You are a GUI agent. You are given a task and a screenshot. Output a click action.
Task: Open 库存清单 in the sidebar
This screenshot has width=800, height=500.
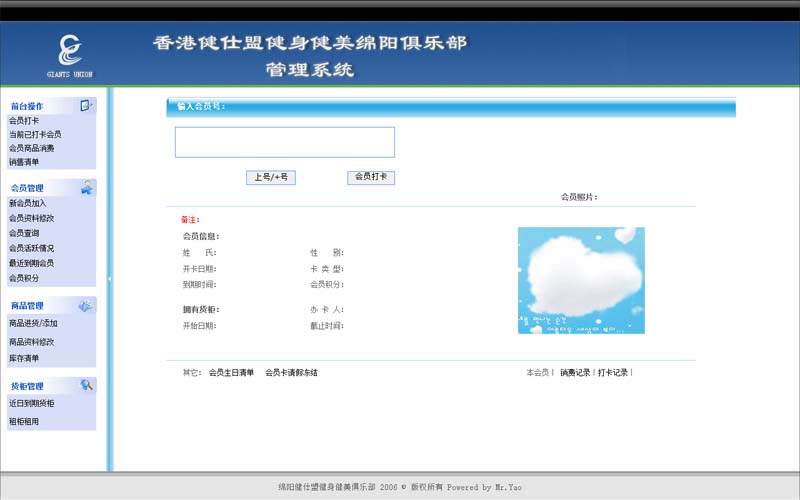(x=24, y=358)
